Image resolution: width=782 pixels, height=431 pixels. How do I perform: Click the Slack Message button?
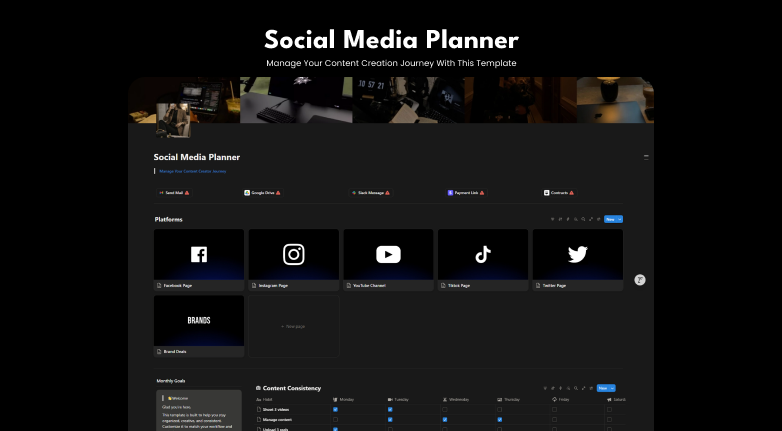click(371, 193)
